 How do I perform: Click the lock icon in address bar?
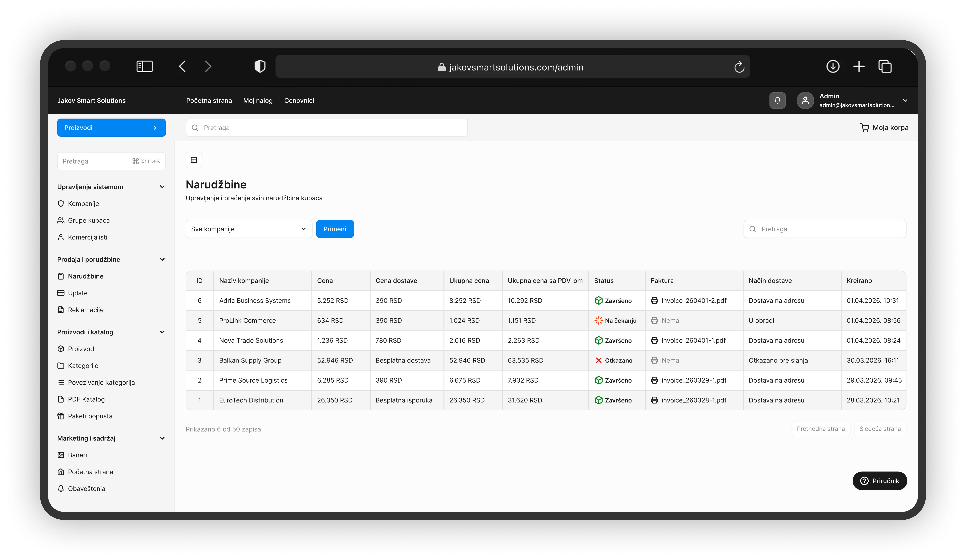(442, 67)
